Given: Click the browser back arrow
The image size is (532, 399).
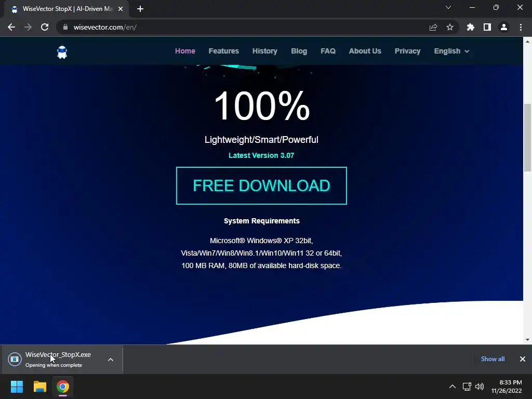Looking at the screenshot, I should pyautogui.click(x=11, y=27).
